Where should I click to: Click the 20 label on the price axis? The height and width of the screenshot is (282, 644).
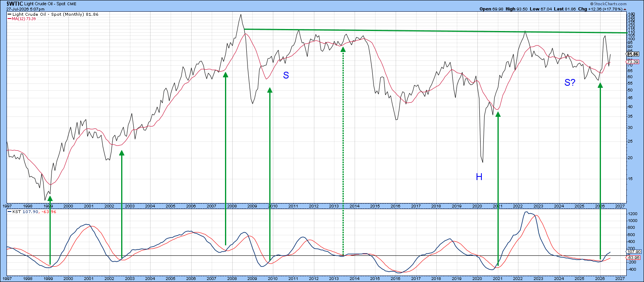pos(630,158)
